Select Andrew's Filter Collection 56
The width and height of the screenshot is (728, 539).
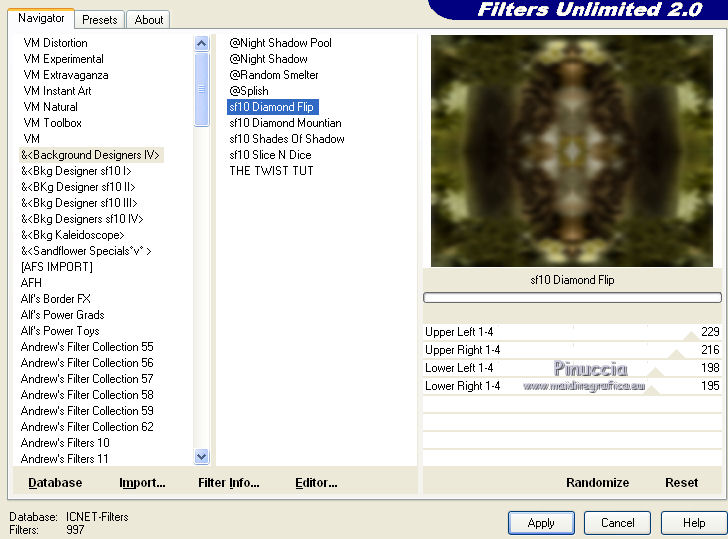coord(87,363)
